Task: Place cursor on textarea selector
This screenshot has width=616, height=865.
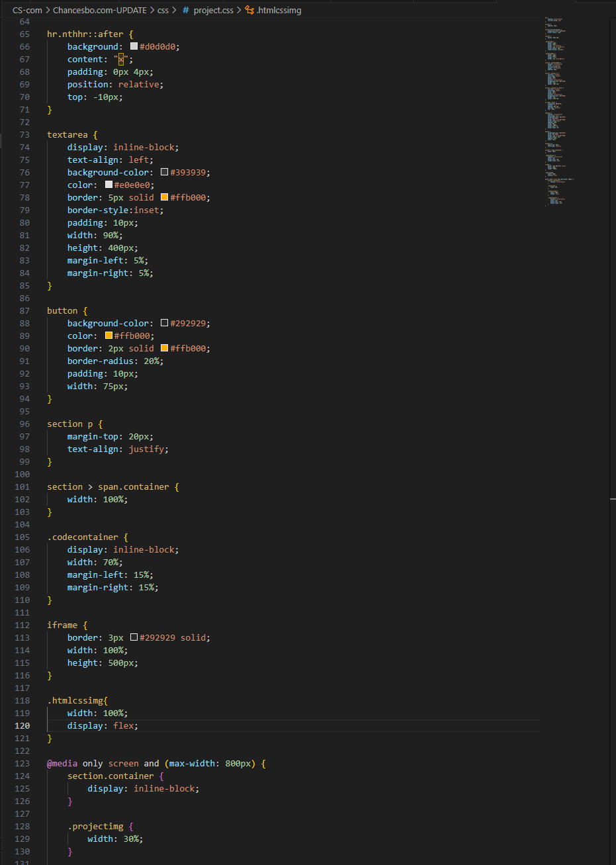Action: [67, 134]
